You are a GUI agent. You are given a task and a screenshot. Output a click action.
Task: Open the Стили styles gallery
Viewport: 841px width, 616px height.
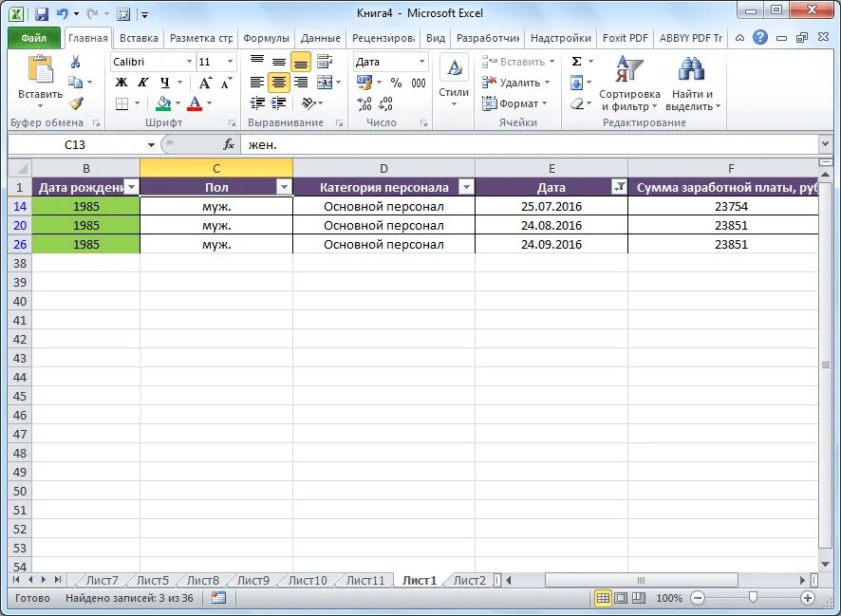pos(454,81)
